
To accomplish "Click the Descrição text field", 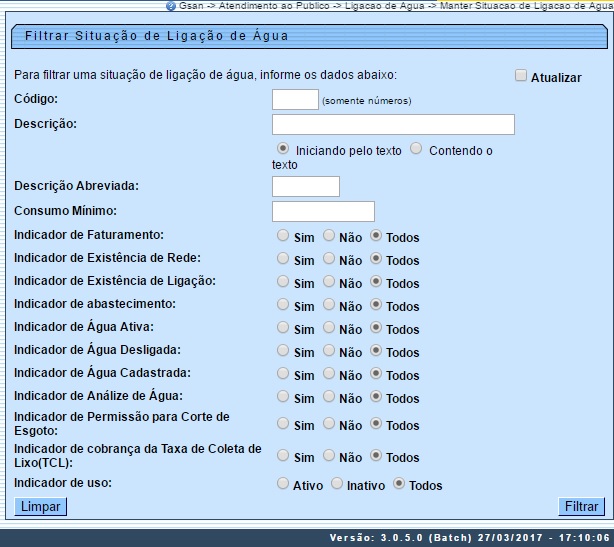I will [x=393, y=124].
